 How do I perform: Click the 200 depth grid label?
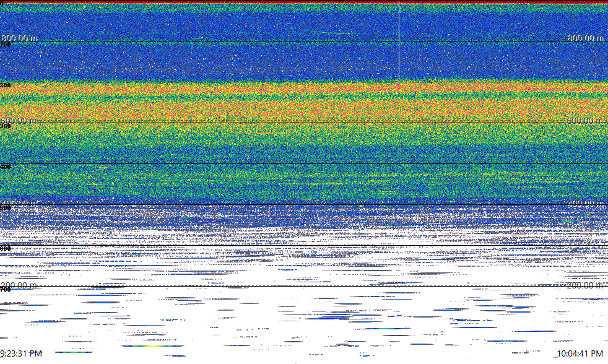pos(6,85)
